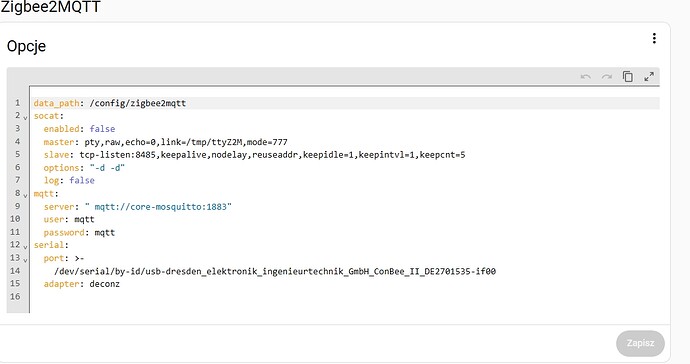Click the port: >- line
The image size is (690, 364).
pos(64,258)
